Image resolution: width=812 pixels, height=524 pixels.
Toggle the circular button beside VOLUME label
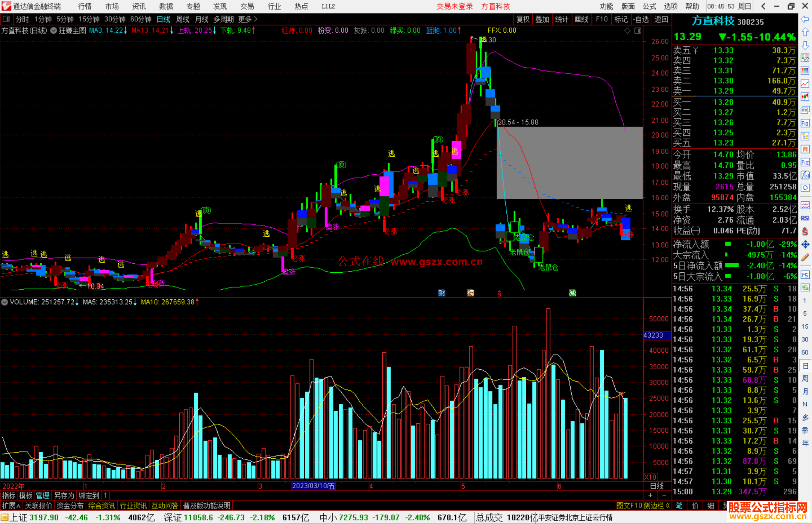[x=5, y=302]
